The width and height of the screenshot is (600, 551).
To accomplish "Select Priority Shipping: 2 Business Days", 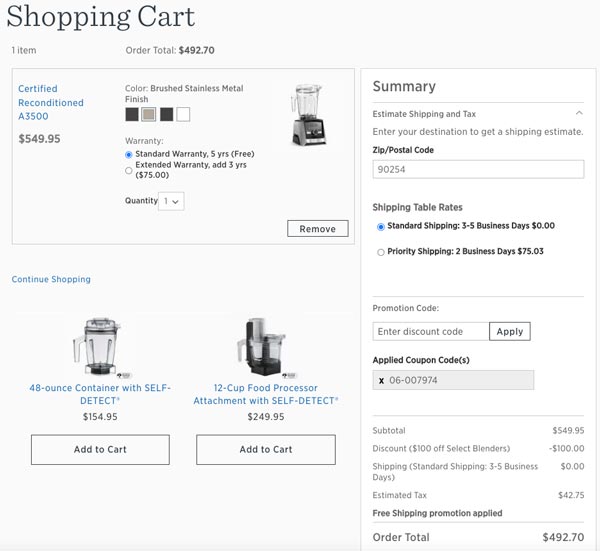I will (381, 252).
